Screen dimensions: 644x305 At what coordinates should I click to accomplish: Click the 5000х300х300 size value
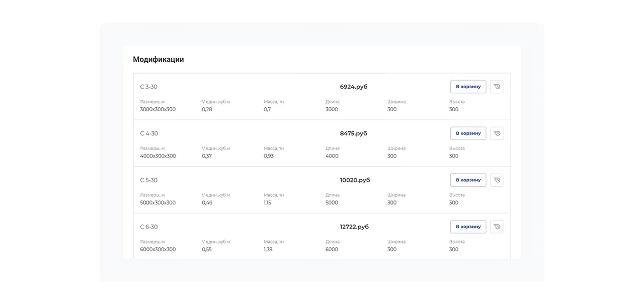[x=158, y=203]
